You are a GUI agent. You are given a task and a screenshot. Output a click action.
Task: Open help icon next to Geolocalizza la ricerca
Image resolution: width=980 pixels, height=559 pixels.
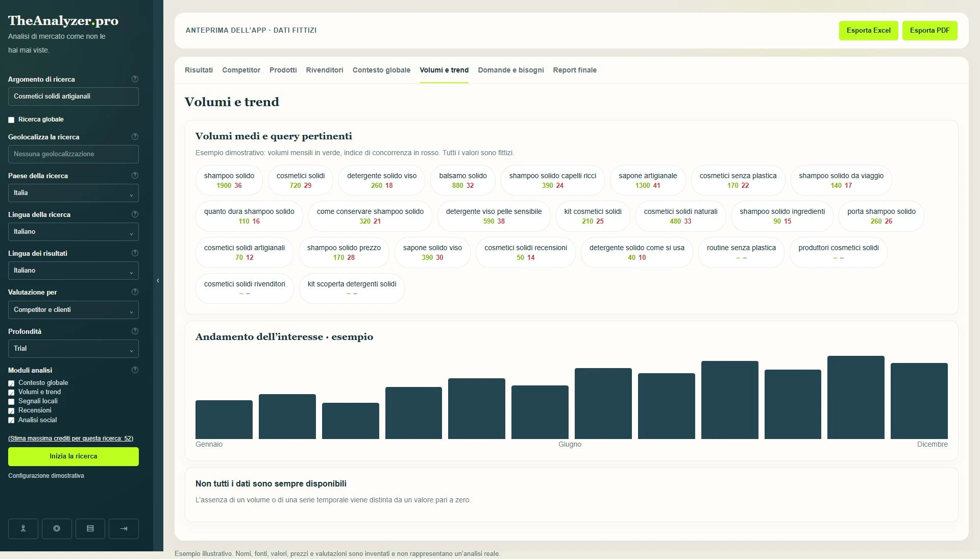135,137
